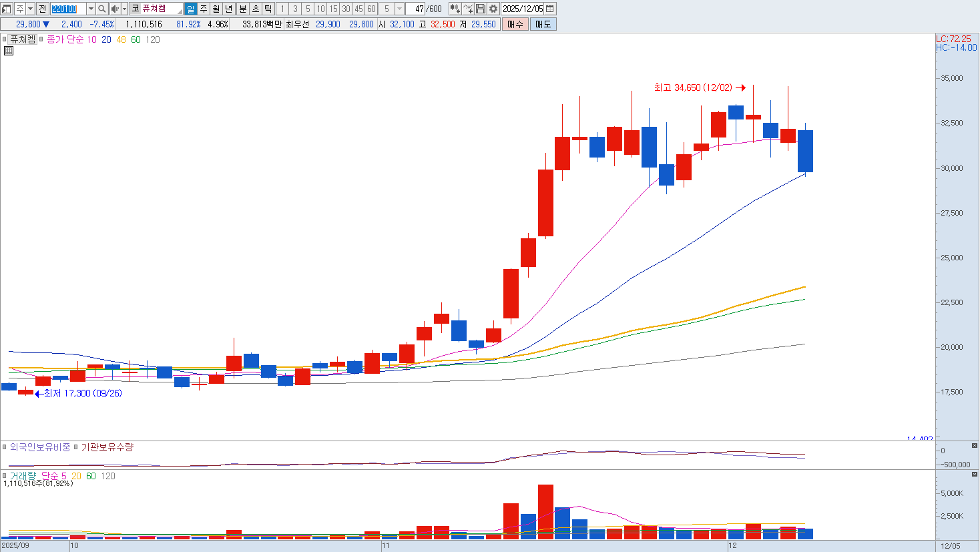The width and height of the screenshot is (980, 552).
Task: Click the save chart floppy disk icon
Action: [x=481, y=9]
